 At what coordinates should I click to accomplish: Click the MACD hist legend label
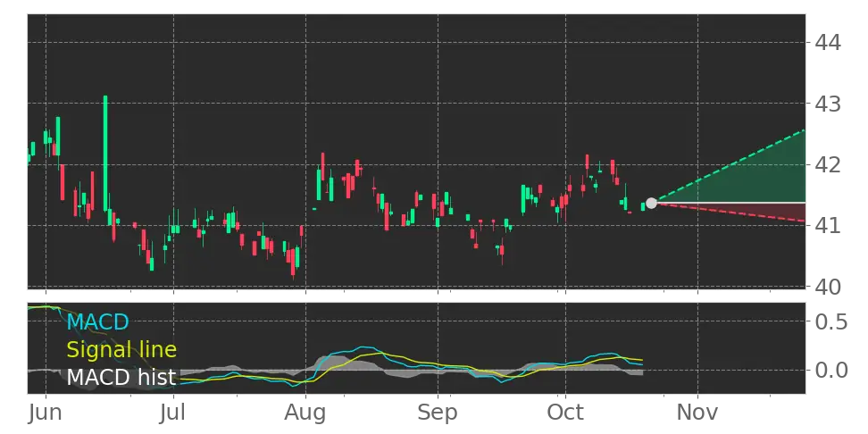tap(121, 378)
